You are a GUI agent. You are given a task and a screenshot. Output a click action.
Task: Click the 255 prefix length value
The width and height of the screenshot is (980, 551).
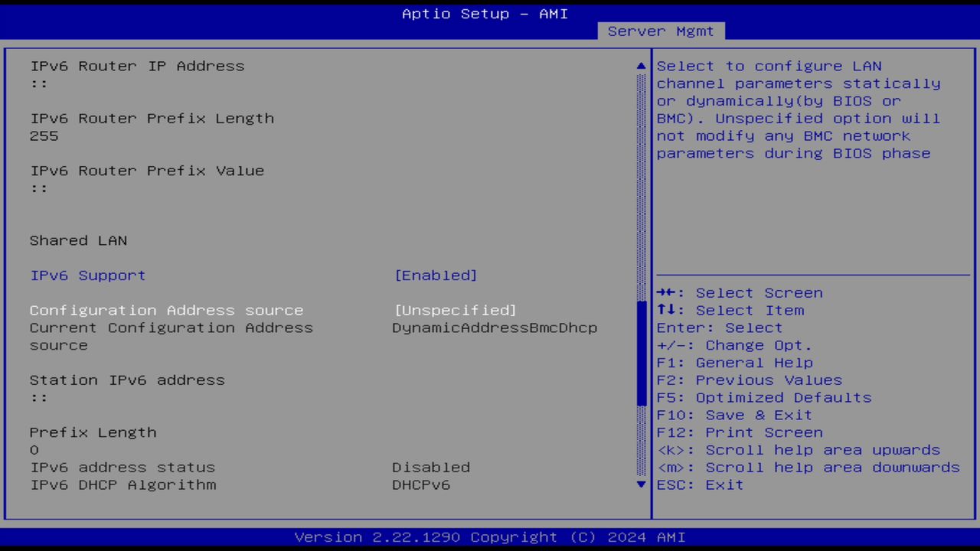pyautogui.click(x=44, y=135)
